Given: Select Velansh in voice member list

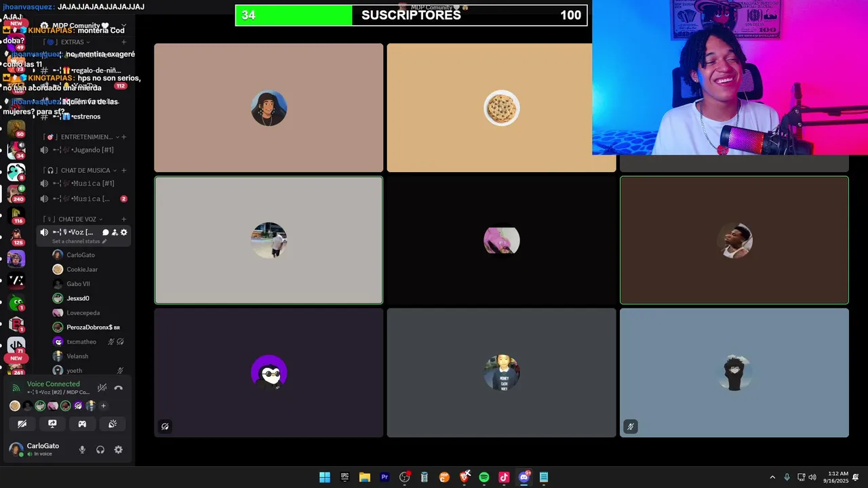Looking at the screenshot, I should click(90, 357).
